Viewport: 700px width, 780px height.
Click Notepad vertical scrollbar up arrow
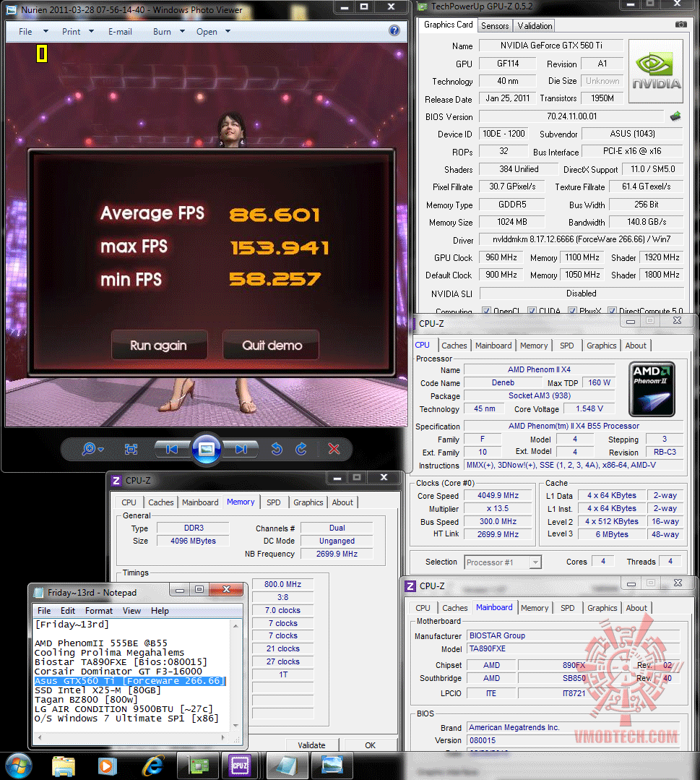236,625
